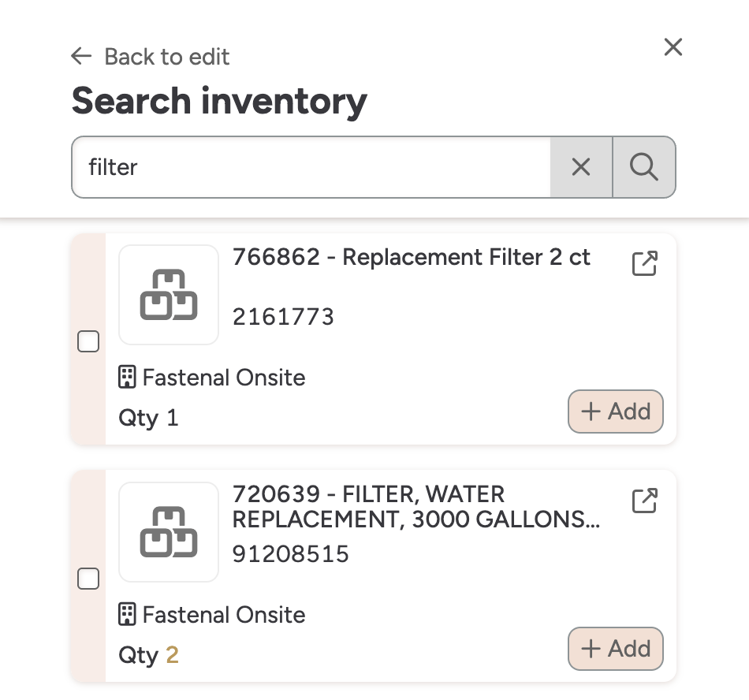Click the building icon on first item
Image resolution: width=749 pixels, height=700 pixels.
127,378
